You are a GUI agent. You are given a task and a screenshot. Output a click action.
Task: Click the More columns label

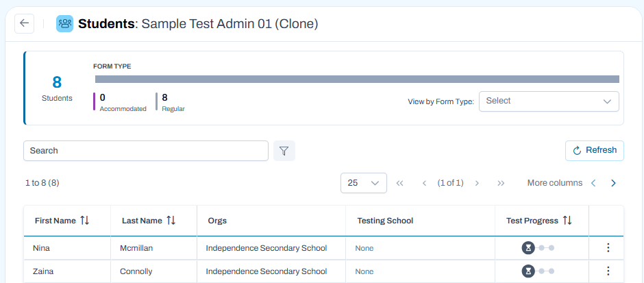point(555,183)
